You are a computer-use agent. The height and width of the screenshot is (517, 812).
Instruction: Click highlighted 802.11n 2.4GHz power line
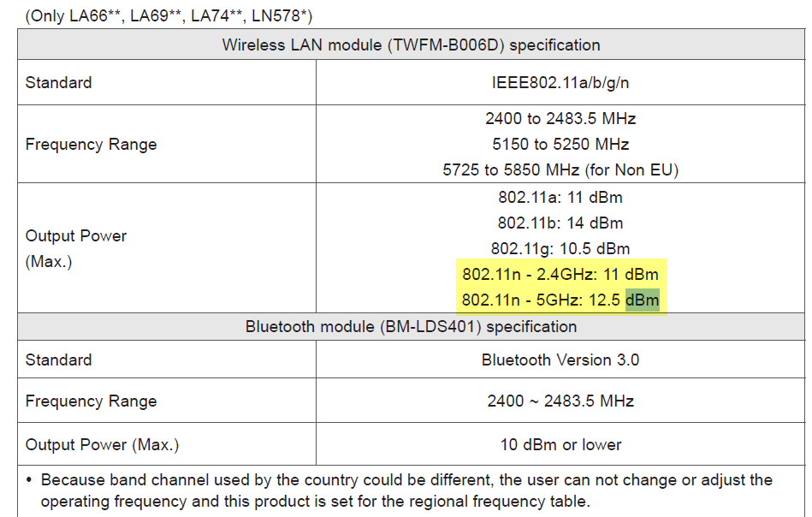(560, 274)
